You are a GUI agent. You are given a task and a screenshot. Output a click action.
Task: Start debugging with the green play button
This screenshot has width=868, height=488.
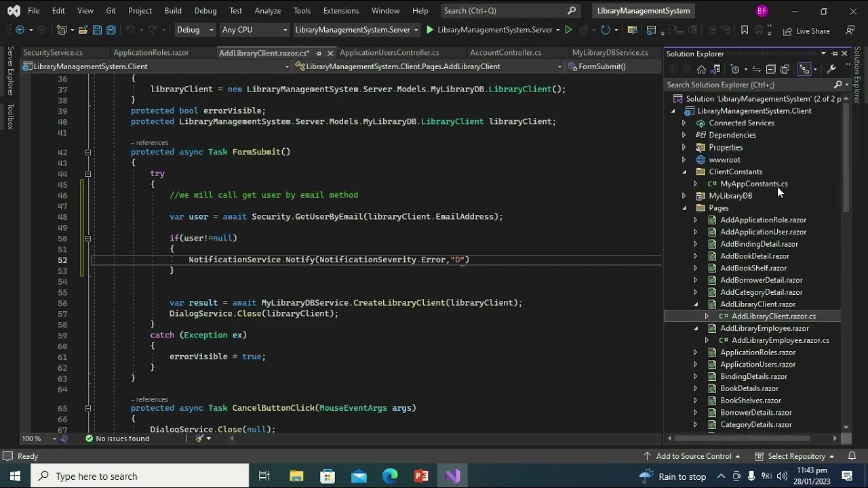coord(429,30)
